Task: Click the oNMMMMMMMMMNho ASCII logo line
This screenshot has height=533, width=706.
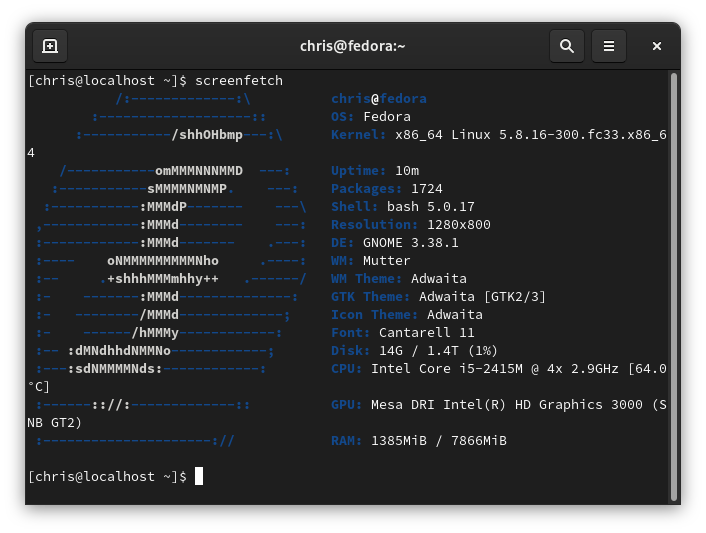Action: [163, 261]
